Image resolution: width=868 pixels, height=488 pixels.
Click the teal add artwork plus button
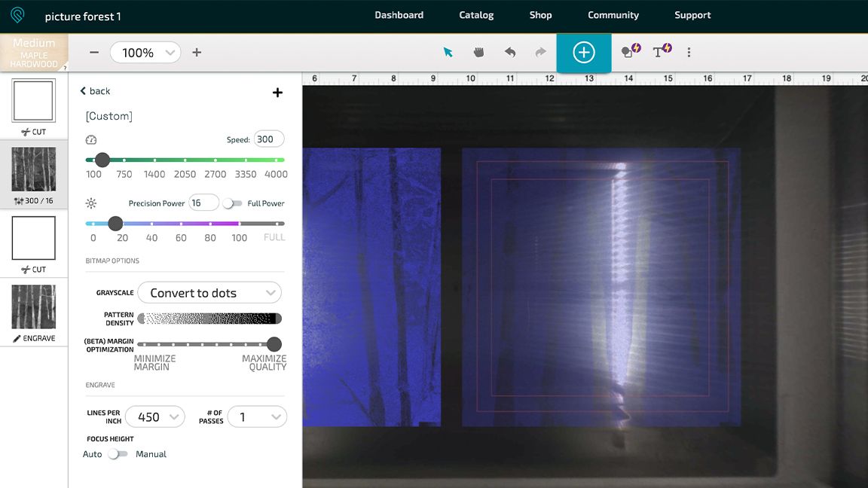point(584,52)
